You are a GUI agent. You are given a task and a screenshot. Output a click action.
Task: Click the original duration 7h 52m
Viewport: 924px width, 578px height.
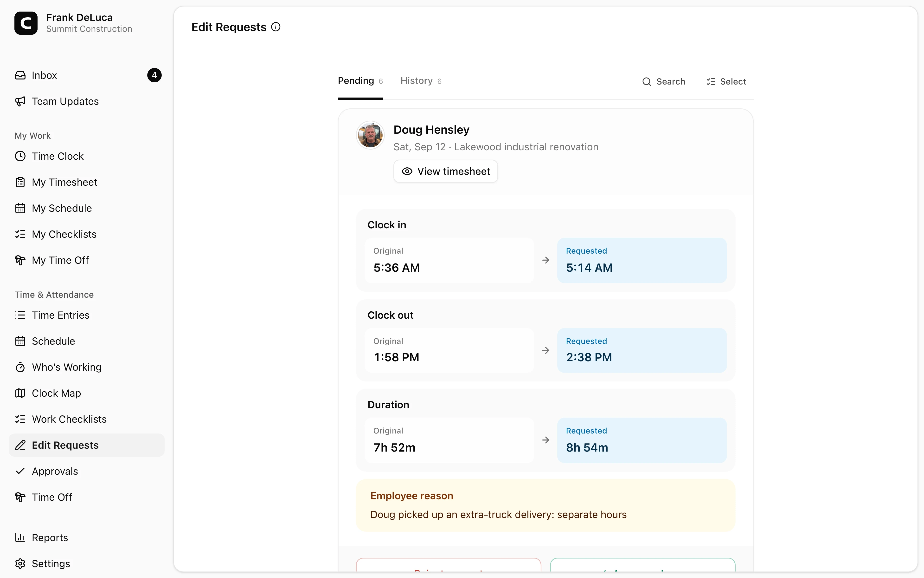coord(394,448)
